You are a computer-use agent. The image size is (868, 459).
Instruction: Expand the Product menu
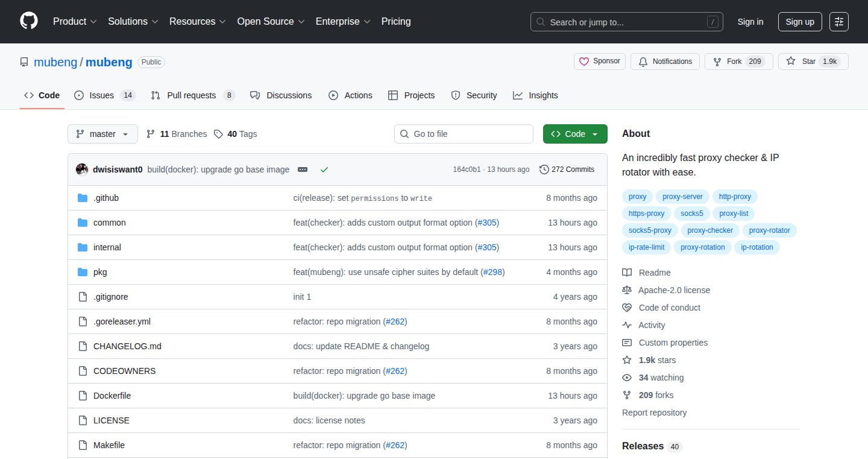click(x=75, y=22)
